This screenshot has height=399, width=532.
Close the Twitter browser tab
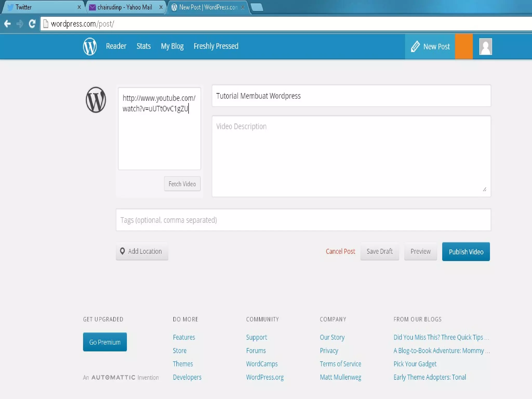(x=79, y=7)
